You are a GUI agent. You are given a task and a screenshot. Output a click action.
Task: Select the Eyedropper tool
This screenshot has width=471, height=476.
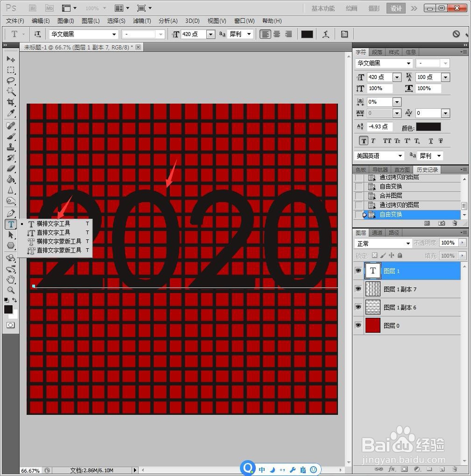coord(11,113)
